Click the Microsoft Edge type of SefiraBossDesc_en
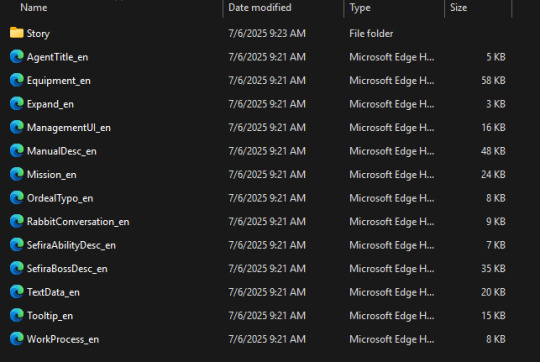This screenshot has width=540, height=362. click(392, 268)
